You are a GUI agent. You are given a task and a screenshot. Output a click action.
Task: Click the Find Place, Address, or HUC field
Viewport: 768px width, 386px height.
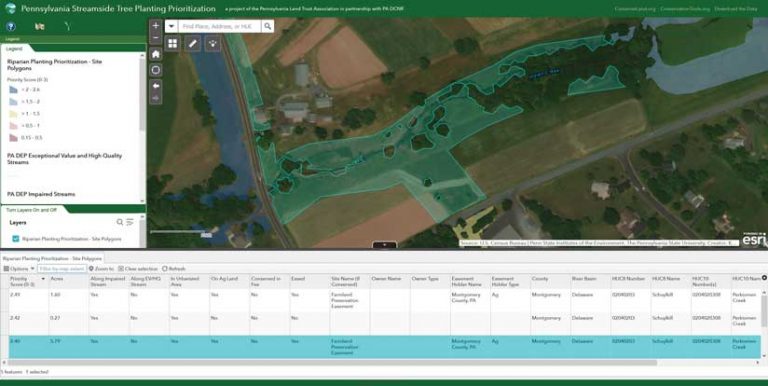click(219, 26)
